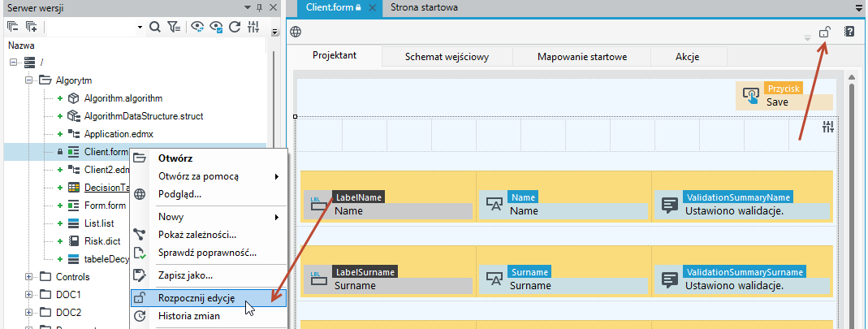Click the designer vertical scrollbar
This screenshot has height=329, width=868.
[x=852, y=205]
